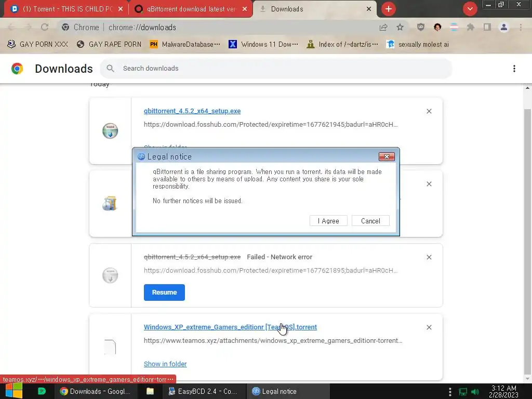
Task: Open the Windows Start menu
Action: [14, 391]
